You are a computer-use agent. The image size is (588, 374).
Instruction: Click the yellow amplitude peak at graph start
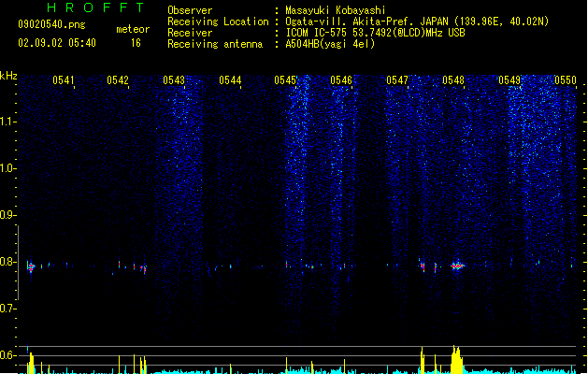coord(31,363)
